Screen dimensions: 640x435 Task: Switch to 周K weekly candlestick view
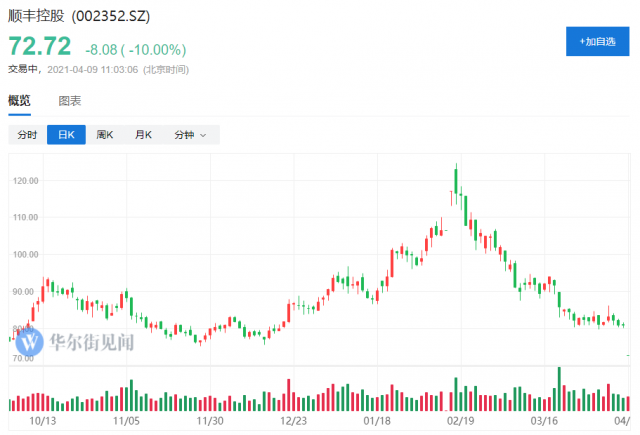tap(104, 135)
